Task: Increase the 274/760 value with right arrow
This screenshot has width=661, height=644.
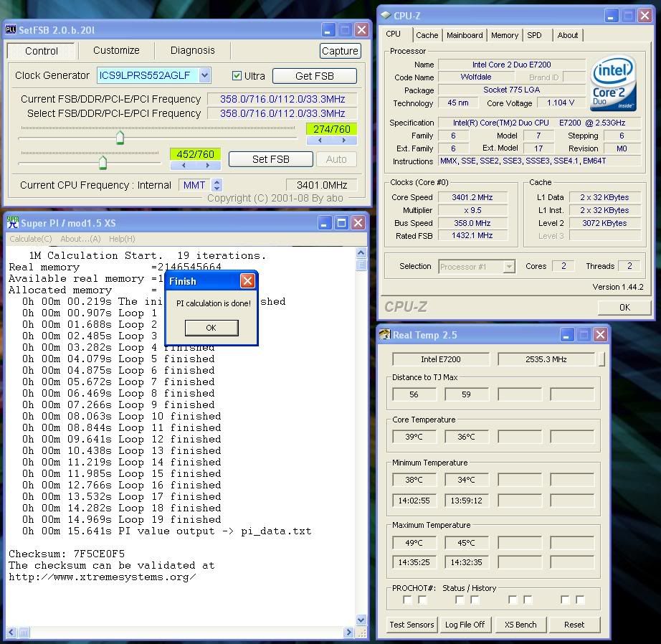Action: [x=344, y=140]
